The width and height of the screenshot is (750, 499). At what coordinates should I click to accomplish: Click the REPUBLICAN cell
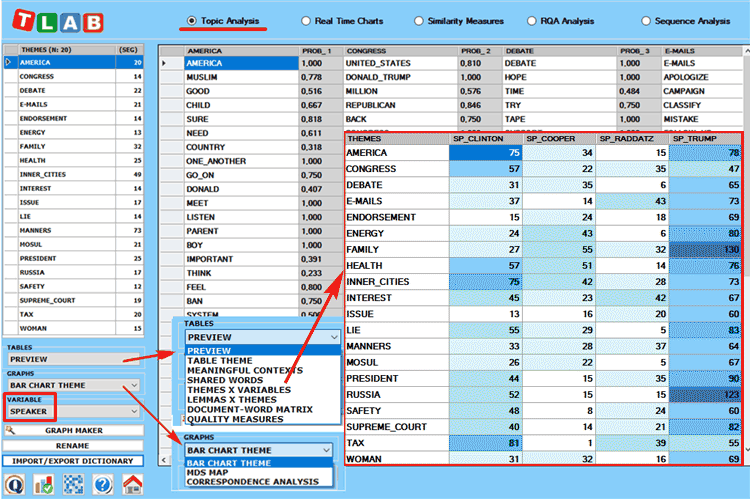click(x=401, y=105)
